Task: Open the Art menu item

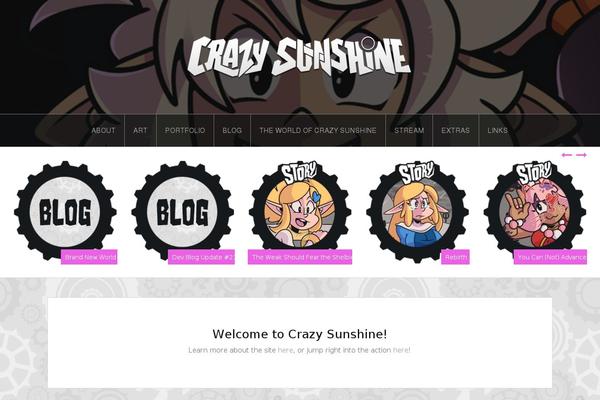Action: click(x=140, y=130)
